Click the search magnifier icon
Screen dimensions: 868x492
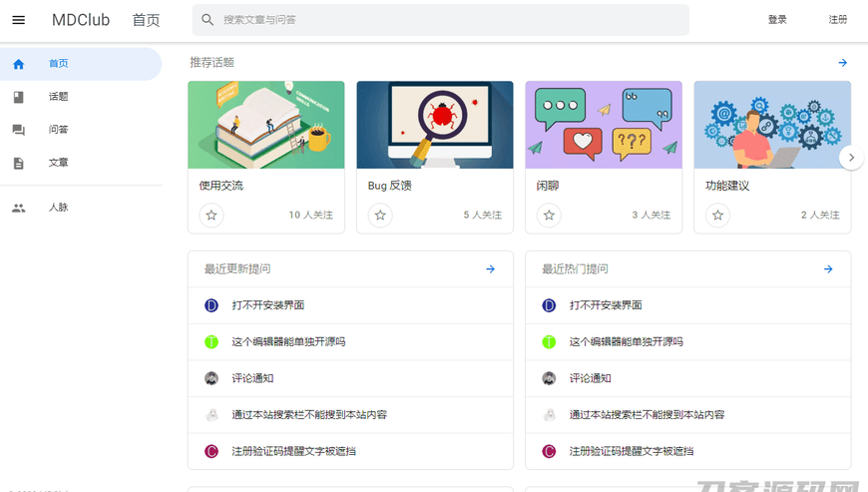click(x=208, y=20)
